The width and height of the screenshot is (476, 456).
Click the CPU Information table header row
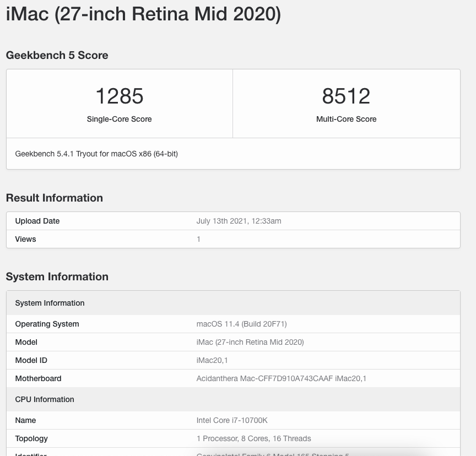point(233,399)
